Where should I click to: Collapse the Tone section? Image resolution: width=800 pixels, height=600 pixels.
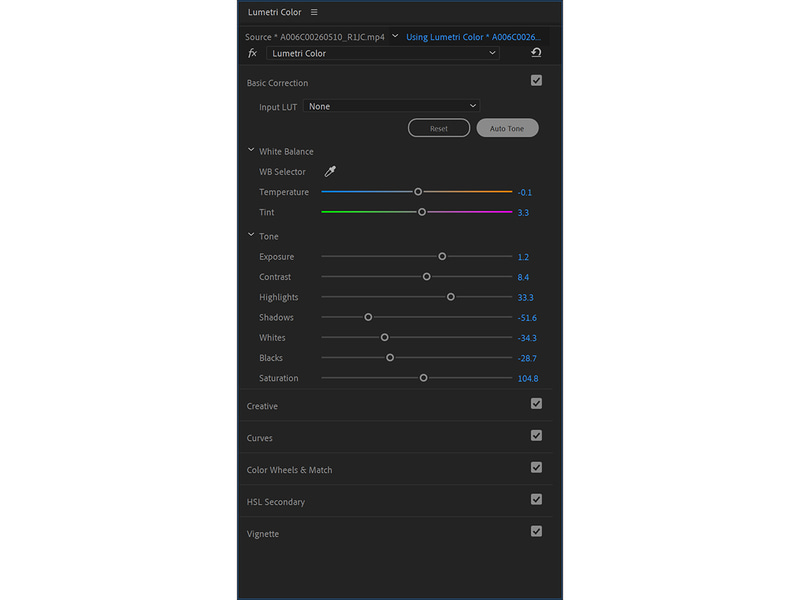point(251,235)
